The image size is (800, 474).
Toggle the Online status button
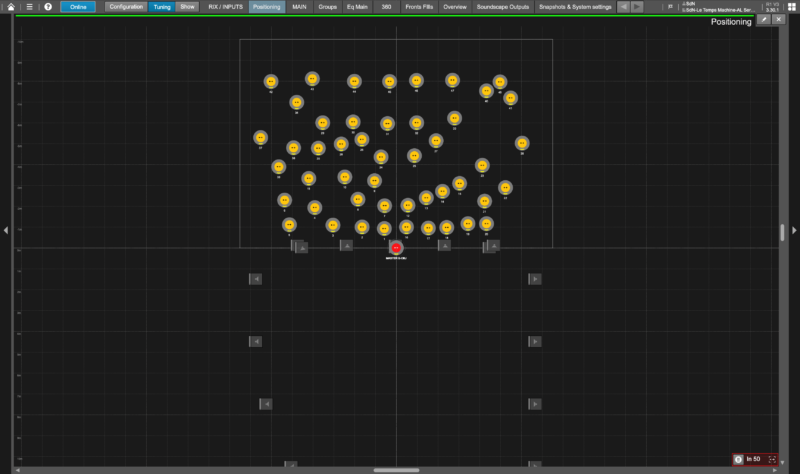[78, 6]
